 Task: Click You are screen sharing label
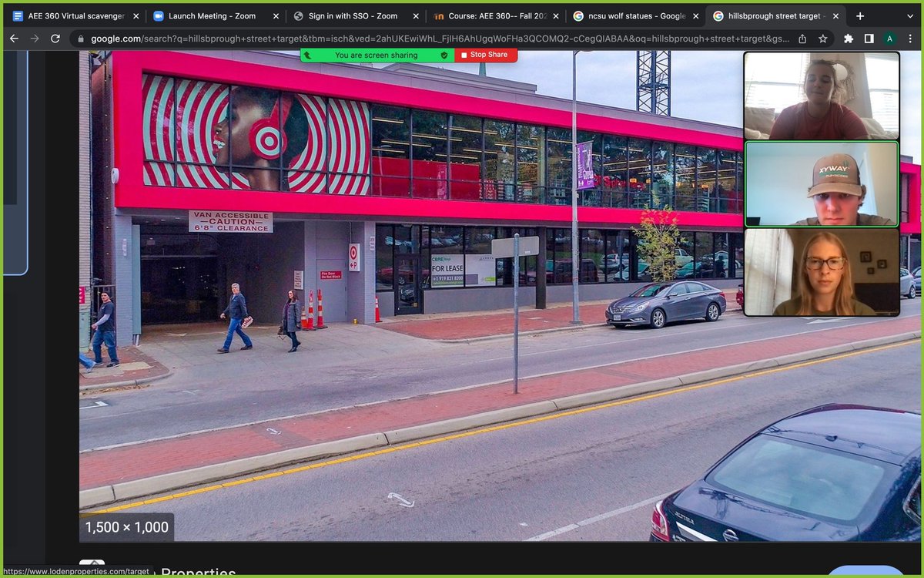[377, 55]
